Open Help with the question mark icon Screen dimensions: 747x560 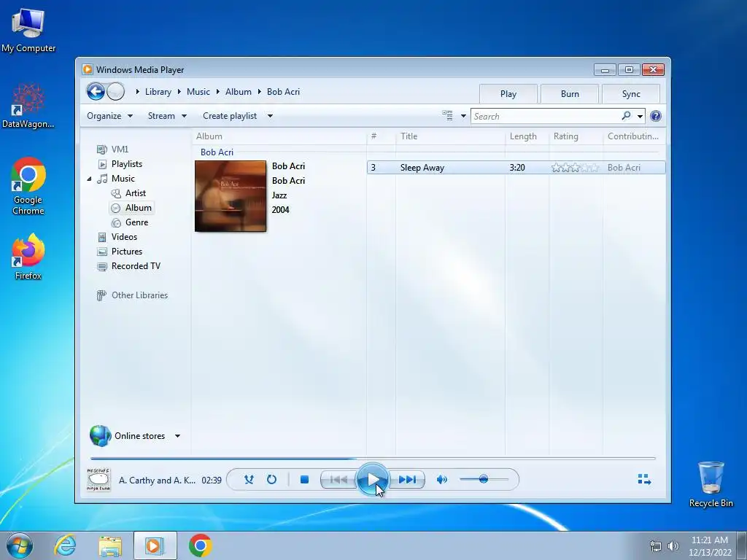pyautogui.click(x=656, y=116)
